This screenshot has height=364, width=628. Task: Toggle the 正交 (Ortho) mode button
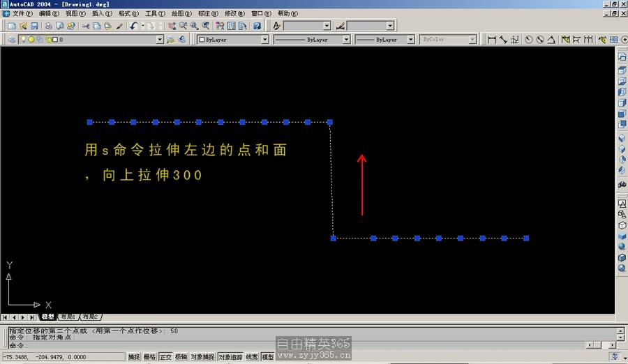[x=165, y=357]
